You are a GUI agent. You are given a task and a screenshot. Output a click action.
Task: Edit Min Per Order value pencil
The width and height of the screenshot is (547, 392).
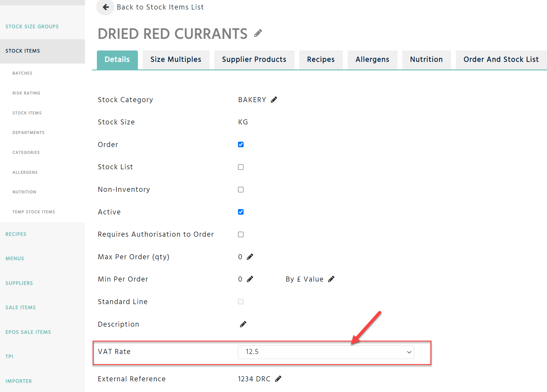coord(250,279)
